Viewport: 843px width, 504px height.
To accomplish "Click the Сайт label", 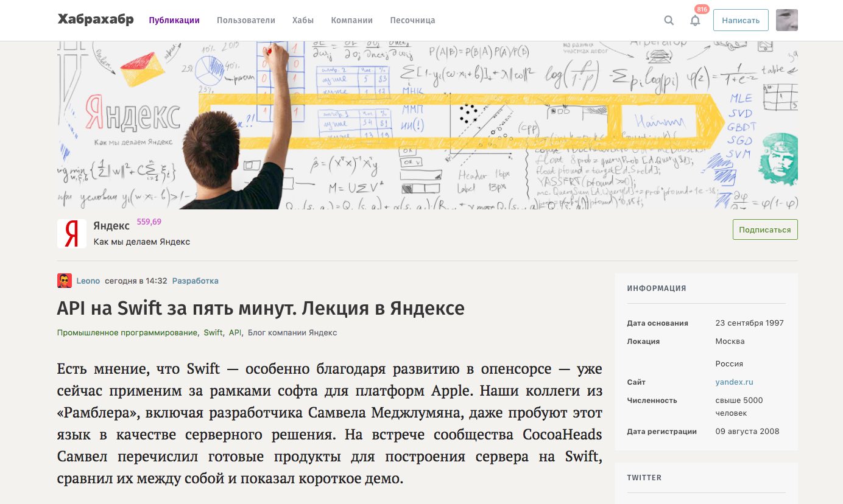I will pyautogui.click(x=636, y=382).
